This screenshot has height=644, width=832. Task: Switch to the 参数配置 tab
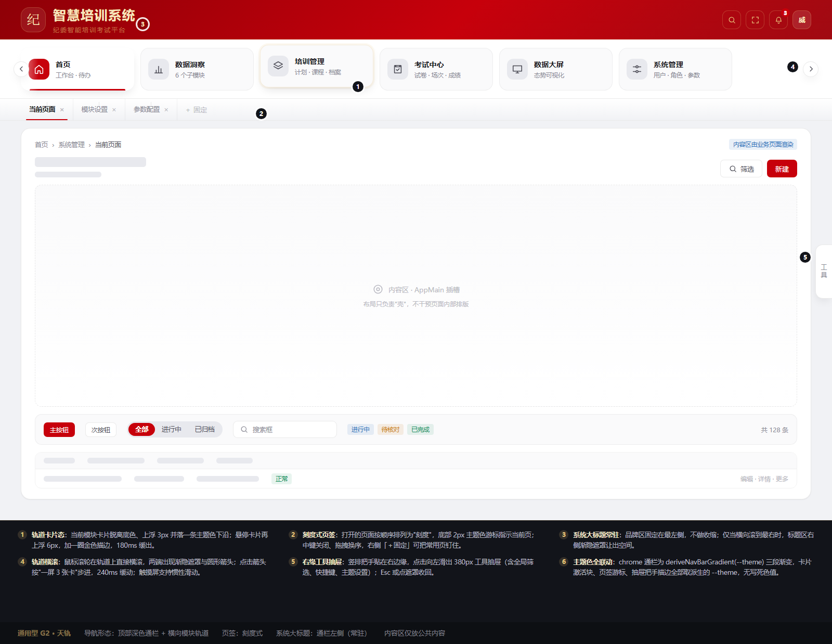(x=147, y=109)
